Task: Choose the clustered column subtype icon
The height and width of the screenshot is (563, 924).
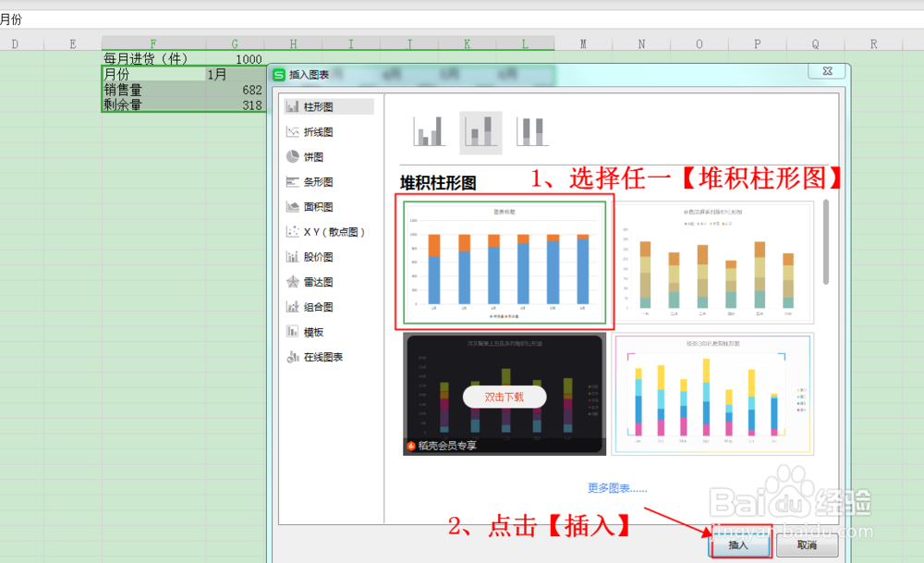Action: [429, 132]
